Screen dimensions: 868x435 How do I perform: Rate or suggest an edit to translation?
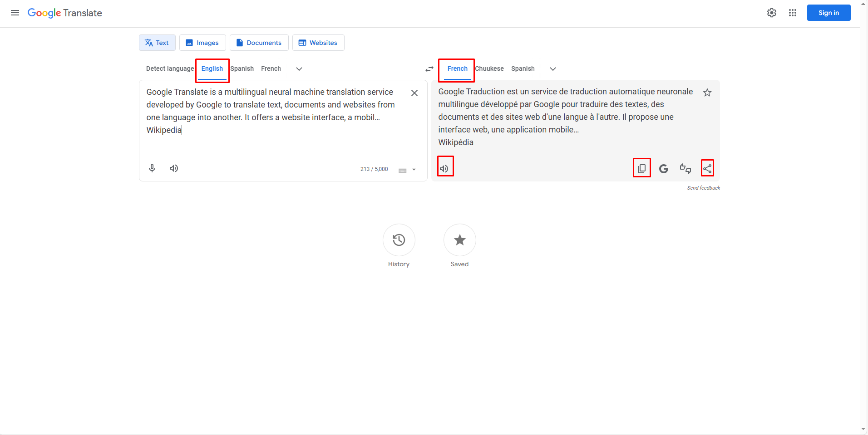click(685, 168)
